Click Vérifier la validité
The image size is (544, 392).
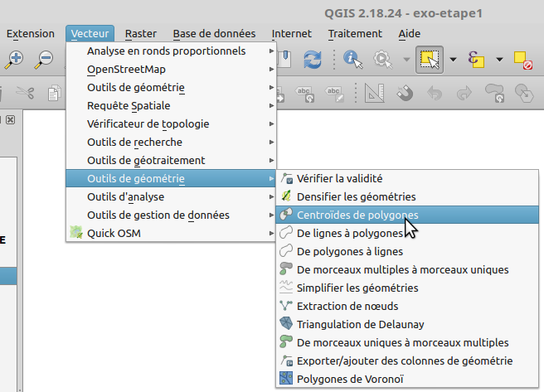(x=339, y=178)
